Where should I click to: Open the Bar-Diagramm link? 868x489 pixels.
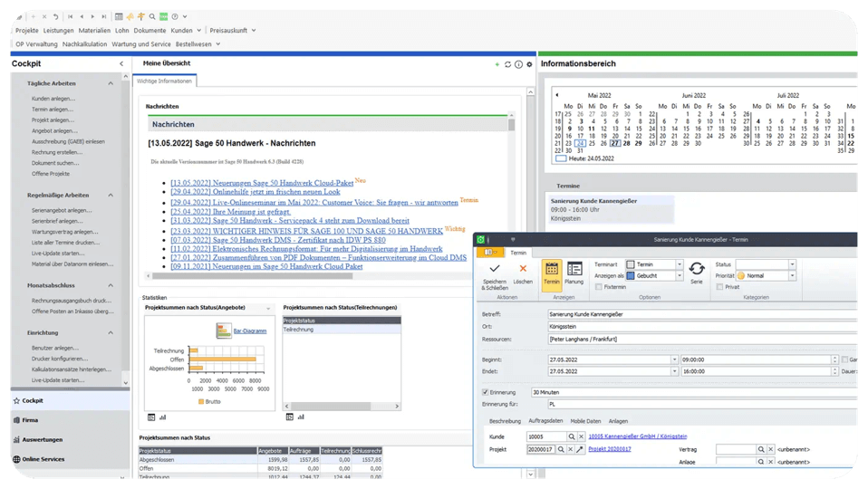250,331
